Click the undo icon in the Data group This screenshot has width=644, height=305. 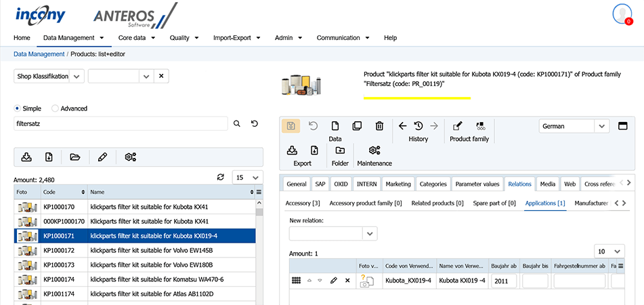pyautogui.click(x=314, y=126)
